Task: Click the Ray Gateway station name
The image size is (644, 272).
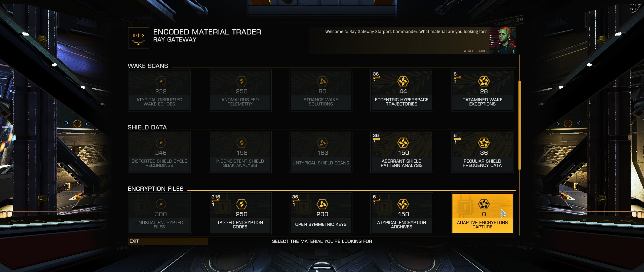Action: (x=175, y=40)
